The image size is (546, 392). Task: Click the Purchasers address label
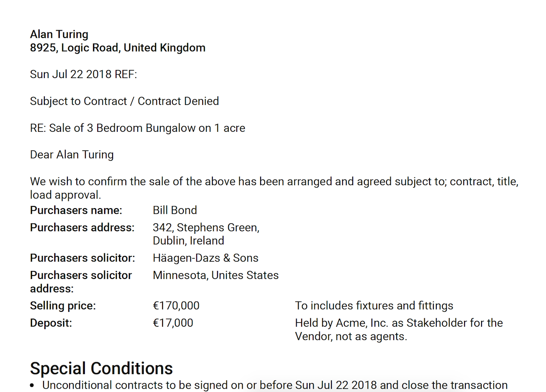(82, 228)
